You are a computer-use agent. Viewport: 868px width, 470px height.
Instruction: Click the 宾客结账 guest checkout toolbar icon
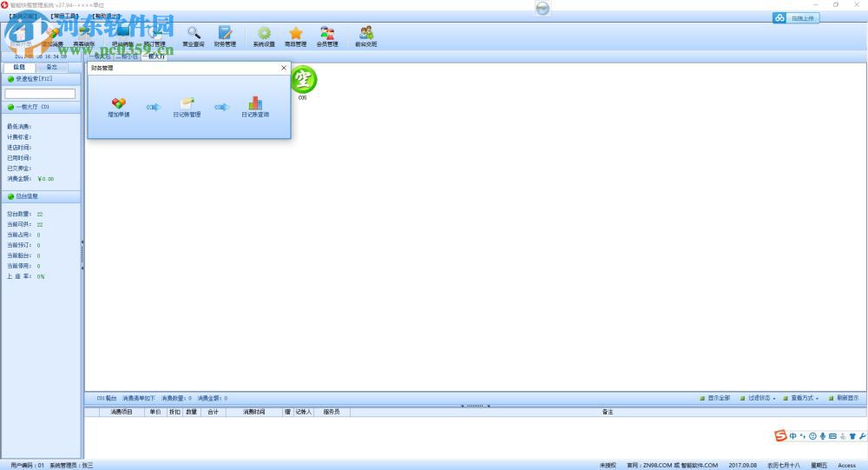click(x=84, y=36)
